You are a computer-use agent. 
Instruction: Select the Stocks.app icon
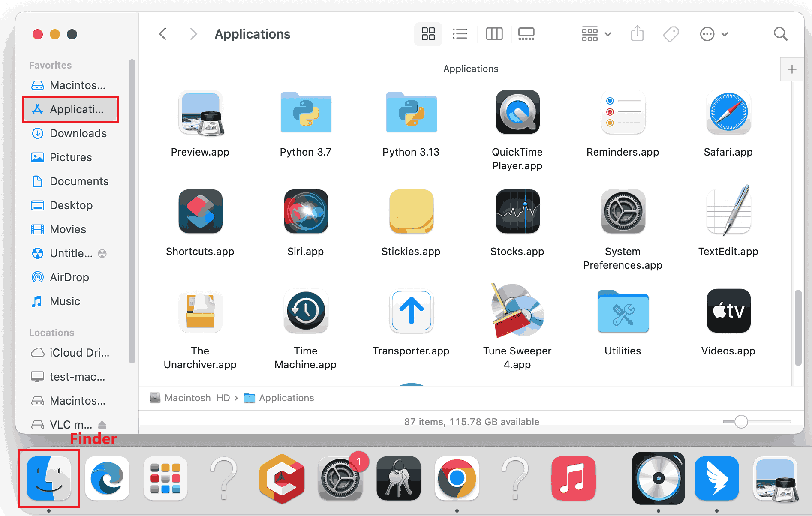(x=517, y=212)
